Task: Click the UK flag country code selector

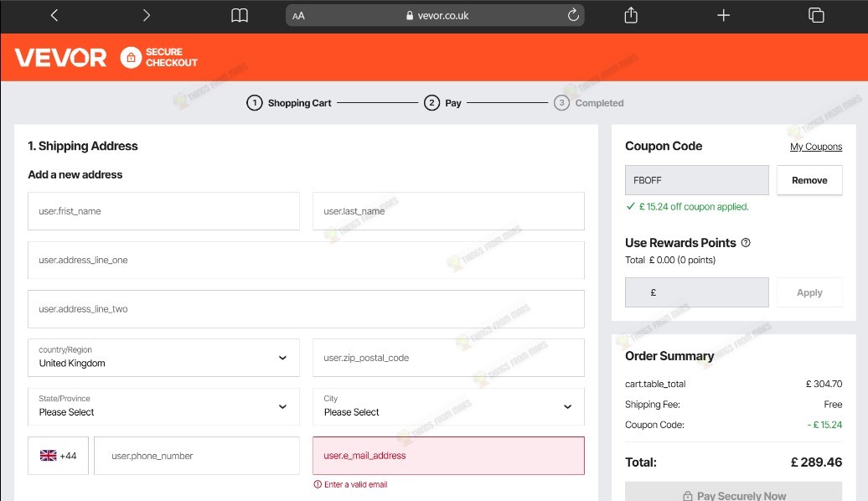Action: click(58, 456)
